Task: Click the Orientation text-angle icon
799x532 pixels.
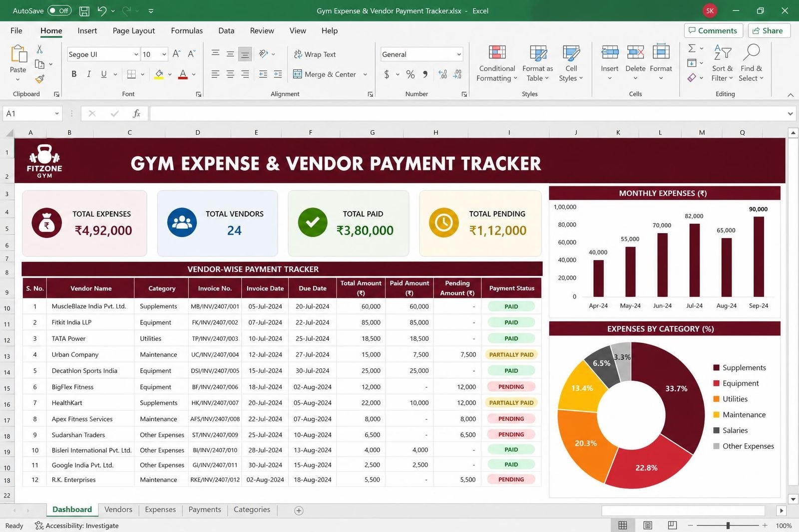Action: 264,53
